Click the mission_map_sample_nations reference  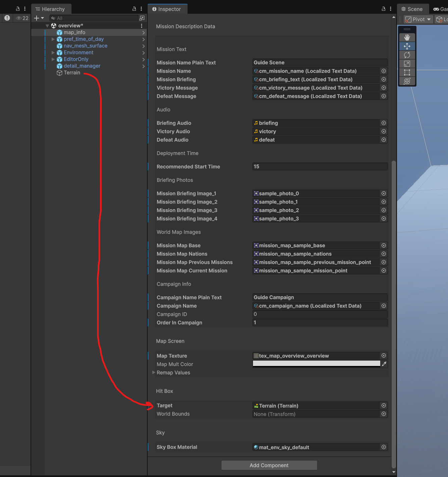(x=316, y=254)
